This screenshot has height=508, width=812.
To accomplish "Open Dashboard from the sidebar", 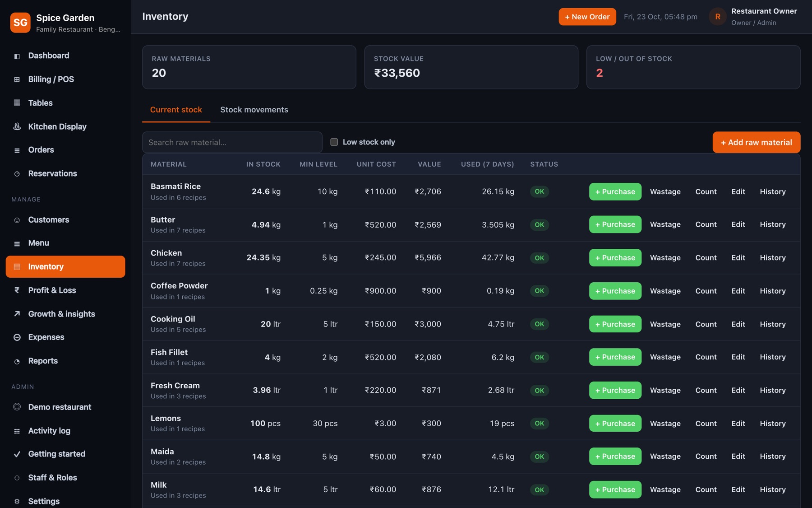I will pos(65,56).
